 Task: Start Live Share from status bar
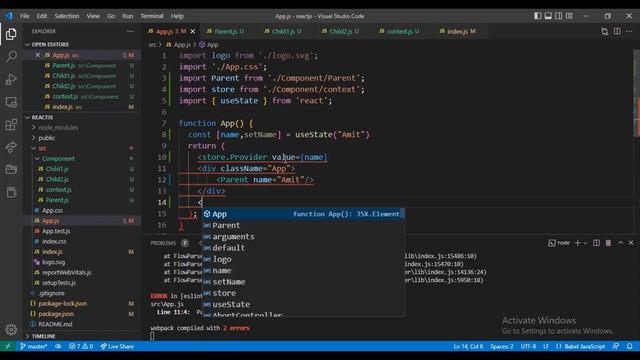coord(118,347)
